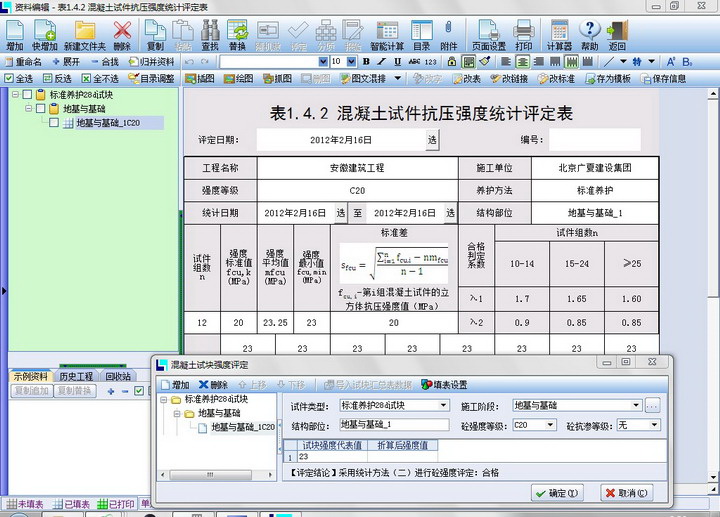Switch to 示例资料 tab

pyautogui.click(x=30, y=377)
